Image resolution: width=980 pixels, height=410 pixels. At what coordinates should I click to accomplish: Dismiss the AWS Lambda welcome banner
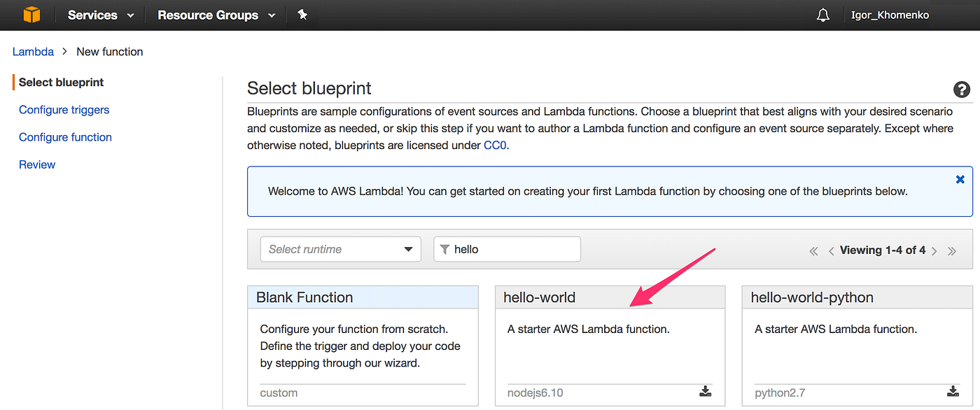pos(960,179)
